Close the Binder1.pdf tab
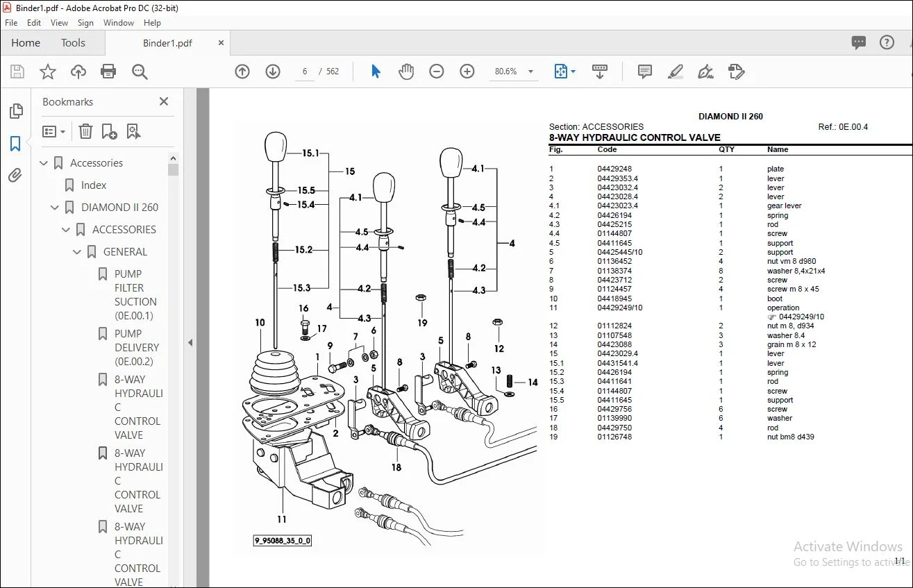The height and width of the screenshot is (588, 913). click(x=221, y=43)
